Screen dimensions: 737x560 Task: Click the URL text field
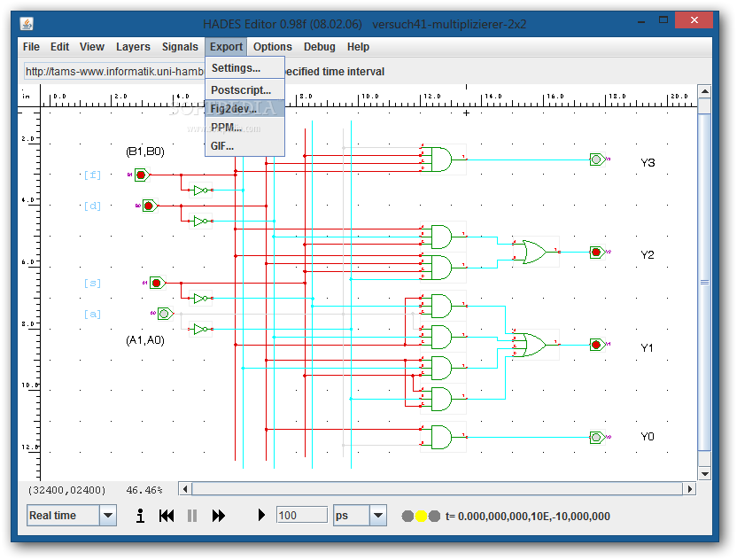(x=114, y=72)
